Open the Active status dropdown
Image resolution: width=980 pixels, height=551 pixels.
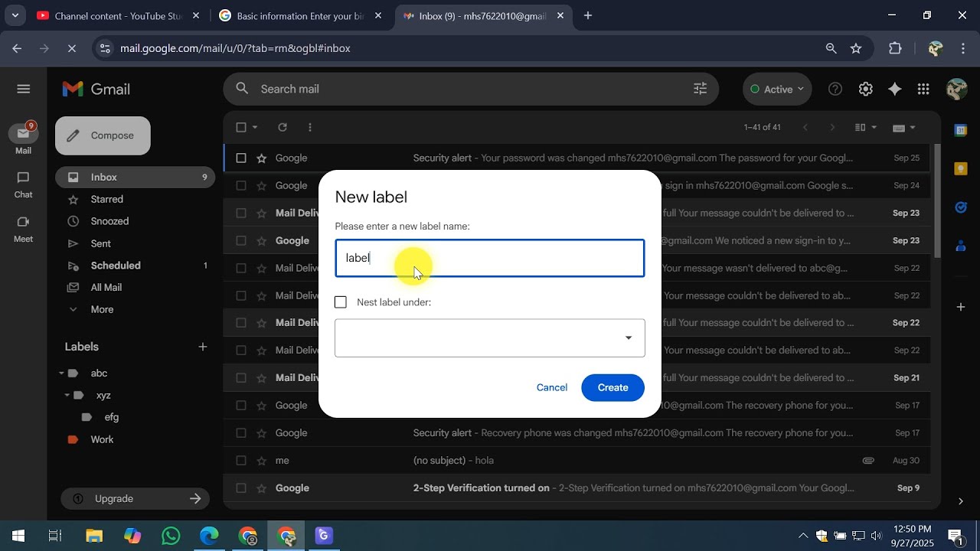pyautogui.click(x=777, y=89)
